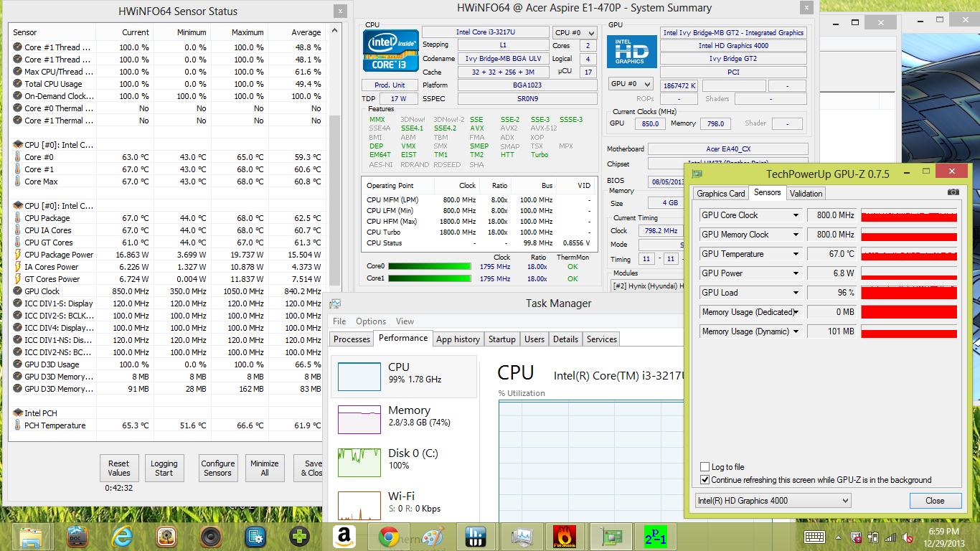This screenshot has width=980, height=551.
Task: Open Amazon app from taskbar
Action: point(344,536)
